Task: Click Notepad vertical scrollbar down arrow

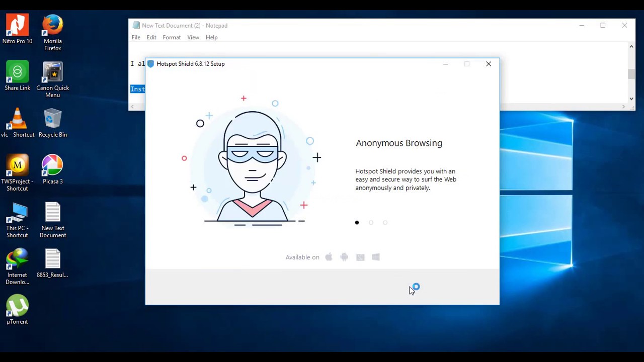Action: [631, 99]
